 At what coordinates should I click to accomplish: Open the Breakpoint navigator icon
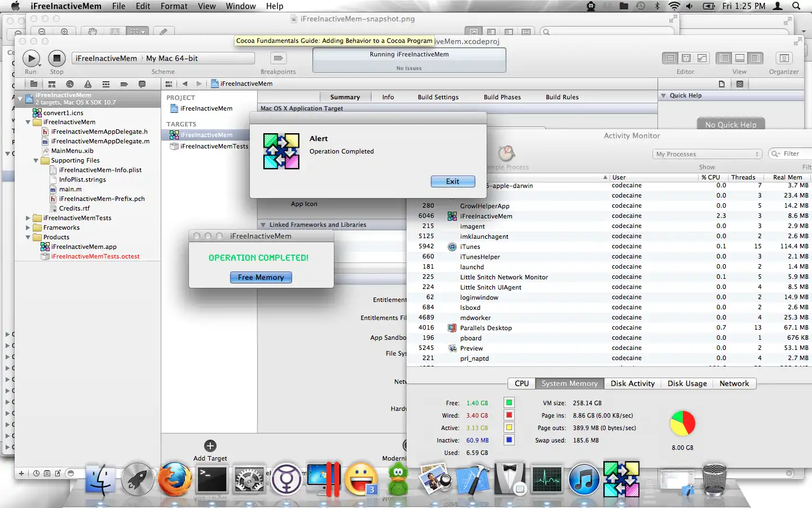(x=124, y=84)
